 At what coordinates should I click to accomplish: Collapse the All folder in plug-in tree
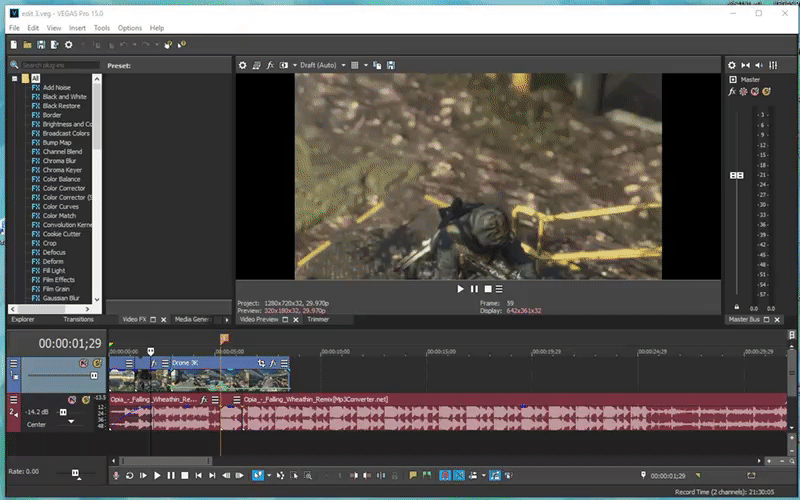coord(15,79)
